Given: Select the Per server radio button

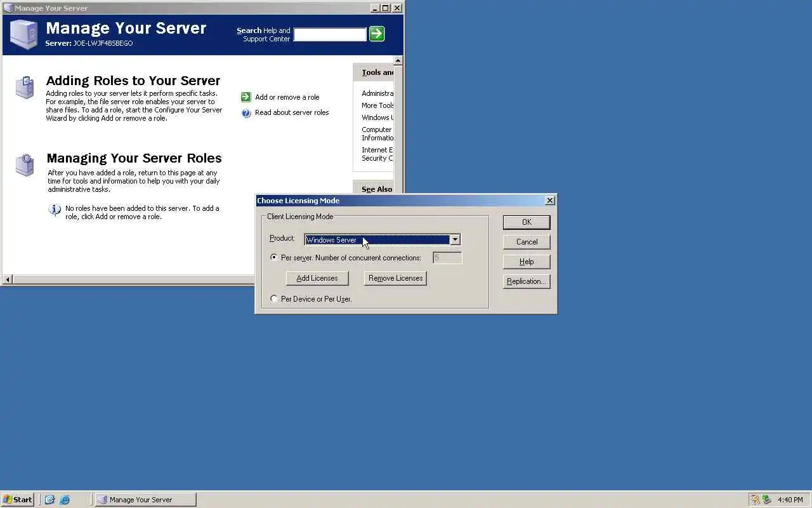Looking at the screenshot, I should pos(274,257).
